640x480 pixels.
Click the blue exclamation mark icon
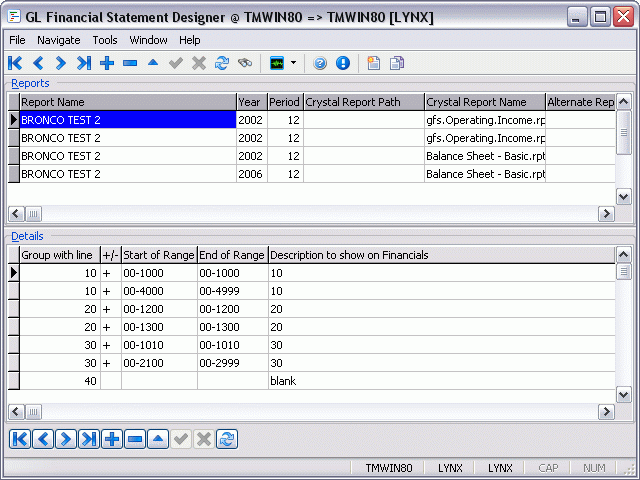tap(343, 63)
